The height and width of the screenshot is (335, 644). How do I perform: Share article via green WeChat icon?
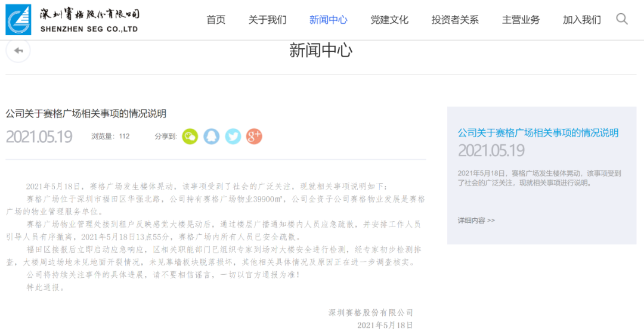tap(190, 137)
